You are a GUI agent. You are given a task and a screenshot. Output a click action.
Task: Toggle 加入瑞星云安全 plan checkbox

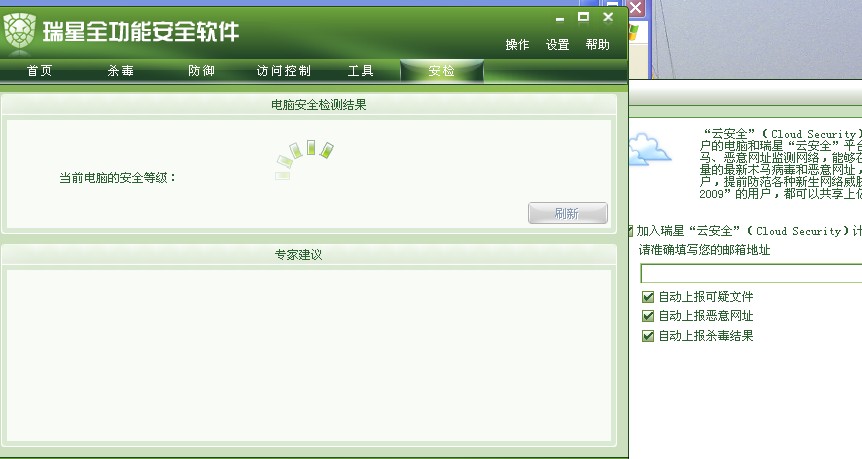click(631, 231)
